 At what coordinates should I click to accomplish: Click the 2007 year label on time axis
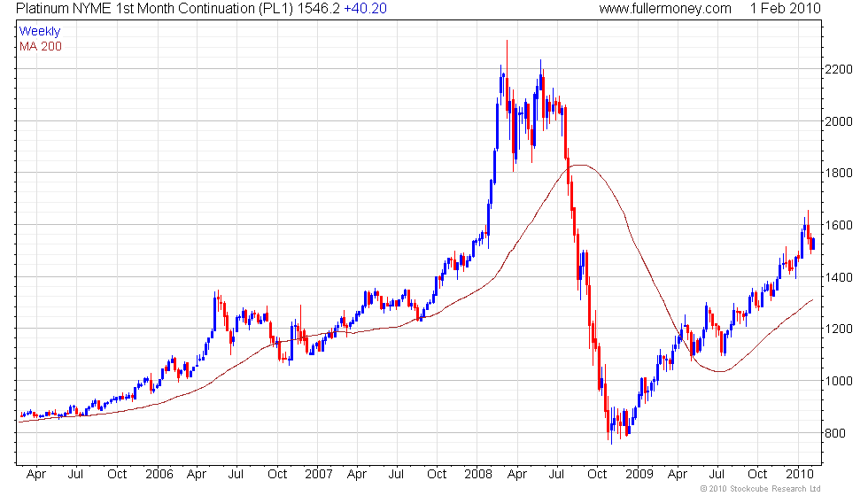pos(319,475)
